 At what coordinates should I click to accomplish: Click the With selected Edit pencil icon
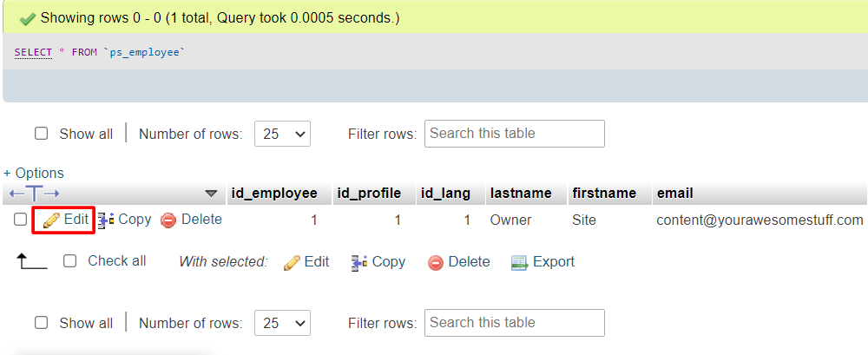(292, 262)
